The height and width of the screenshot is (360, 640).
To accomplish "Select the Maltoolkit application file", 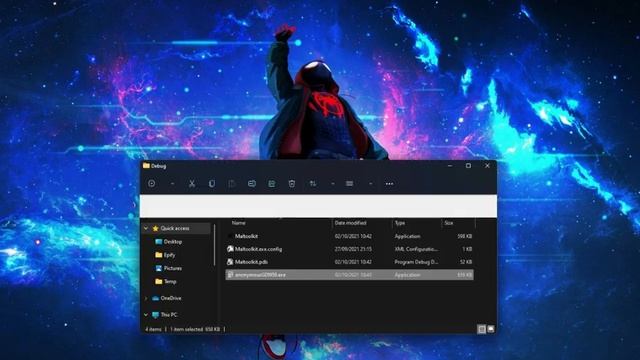I will click(x=246, y=236).
